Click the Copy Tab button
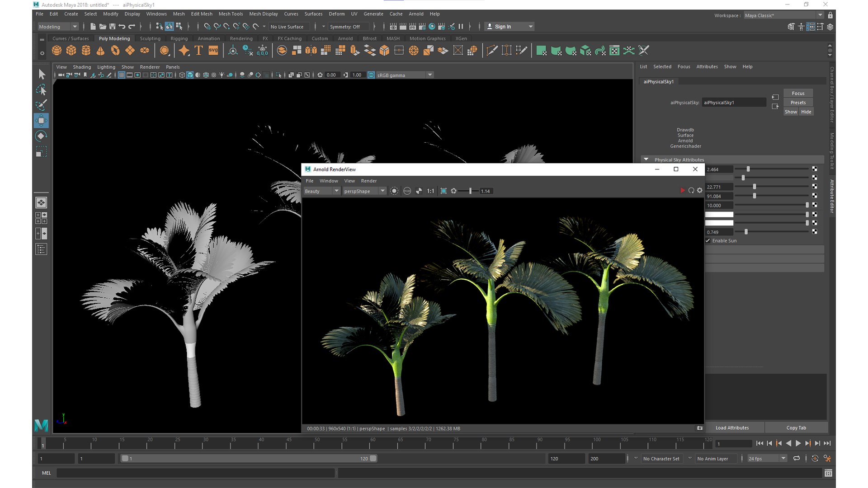 pyautogui.click(x=796, y=428)
